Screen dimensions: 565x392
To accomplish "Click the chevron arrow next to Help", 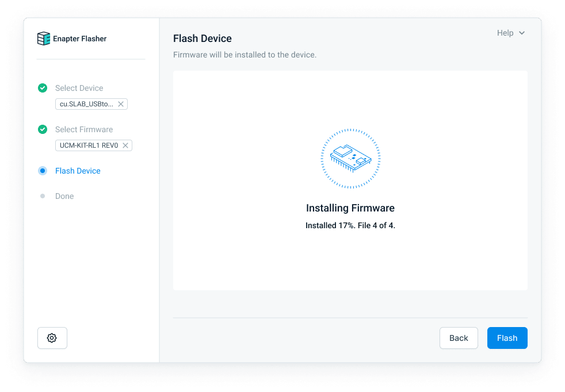I will point(522,33).
